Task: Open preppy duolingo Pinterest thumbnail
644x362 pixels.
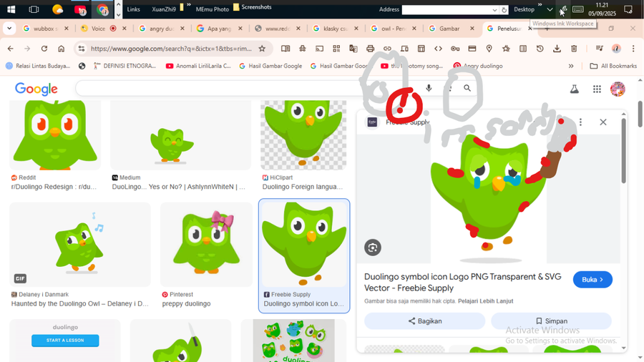Action: [206, 245]
